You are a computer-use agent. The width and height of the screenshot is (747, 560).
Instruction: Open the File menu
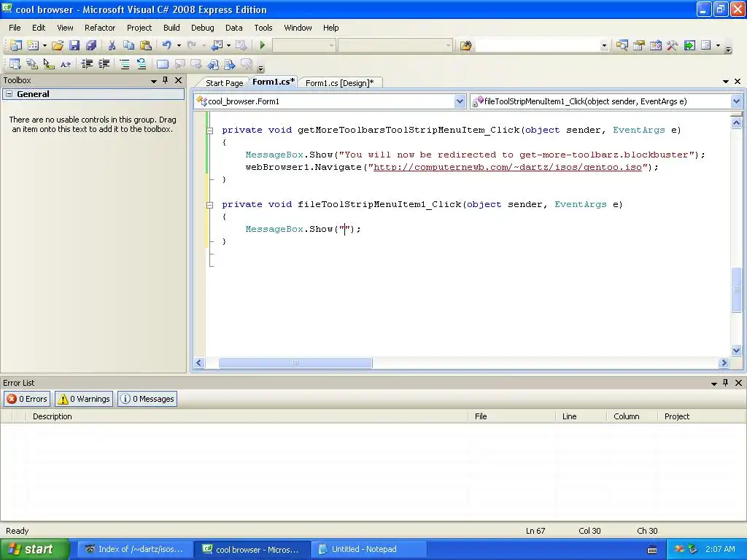coord(15,28)
